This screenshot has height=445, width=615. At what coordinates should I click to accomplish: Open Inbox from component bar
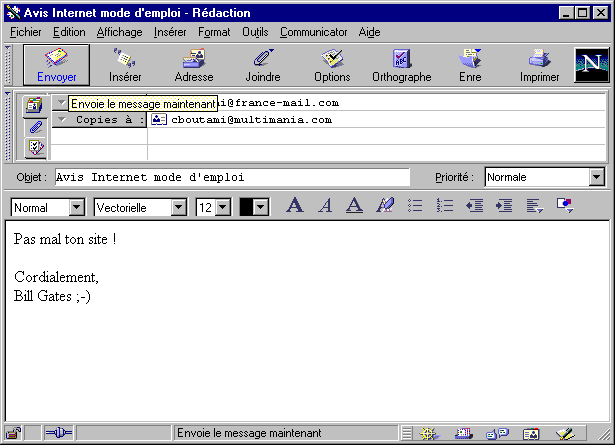464,434
